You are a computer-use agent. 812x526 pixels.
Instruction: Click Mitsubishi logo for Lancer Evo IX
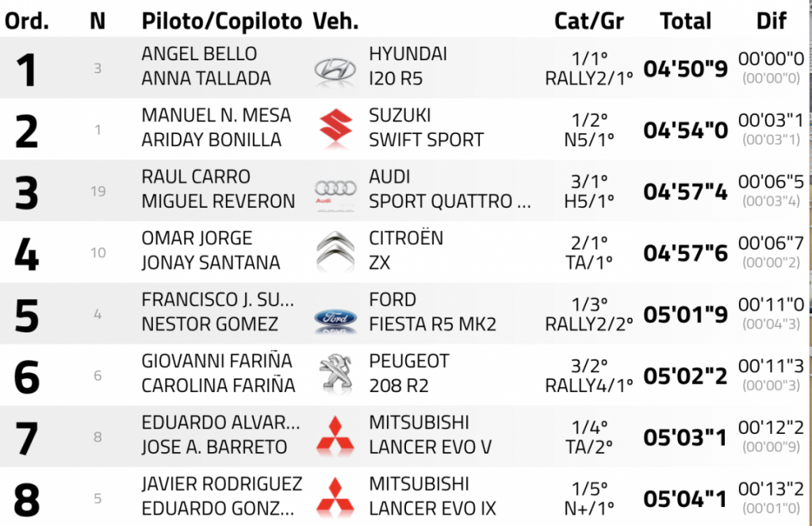[336, 497]
